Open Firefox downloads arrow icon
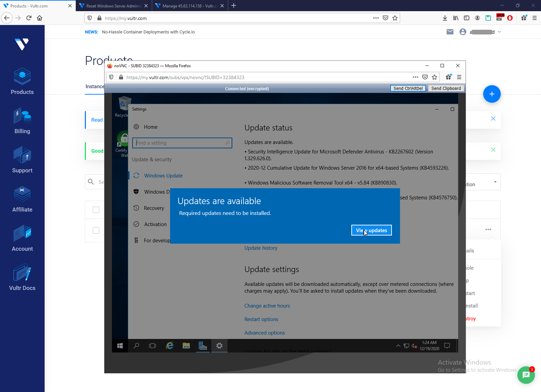This screenshot has width=541, height=392. (445, 18)
